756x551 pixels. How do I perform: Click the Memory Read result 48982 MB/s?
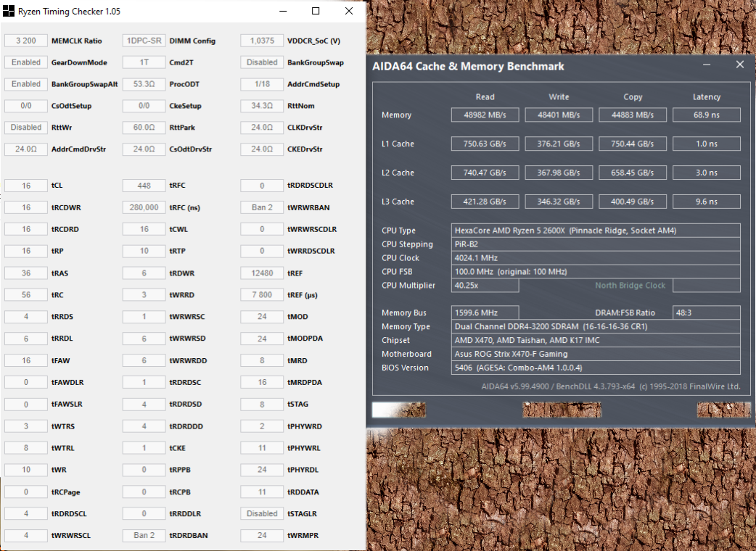(485, 115)
